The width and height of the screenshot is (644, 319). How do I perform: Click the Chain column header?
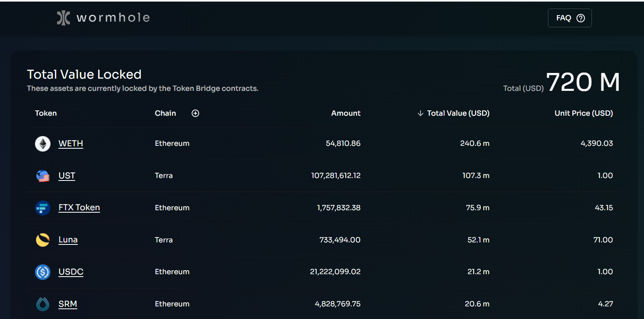tap(165, 113)
